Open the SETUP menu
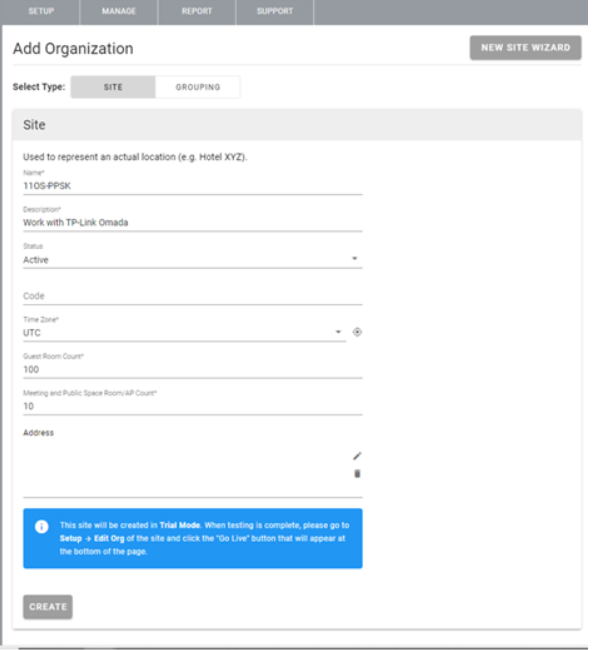The width and height of the screenshot is (603, 650). [41, 12]
